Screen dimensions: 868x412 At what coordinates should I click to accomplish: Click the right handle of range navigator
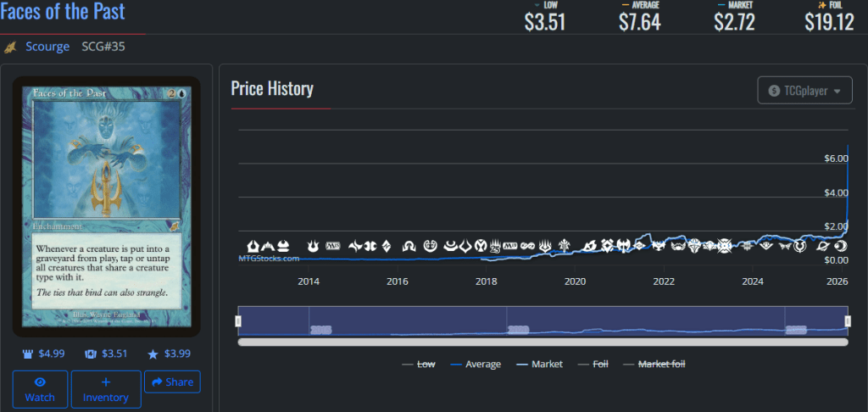848,320
